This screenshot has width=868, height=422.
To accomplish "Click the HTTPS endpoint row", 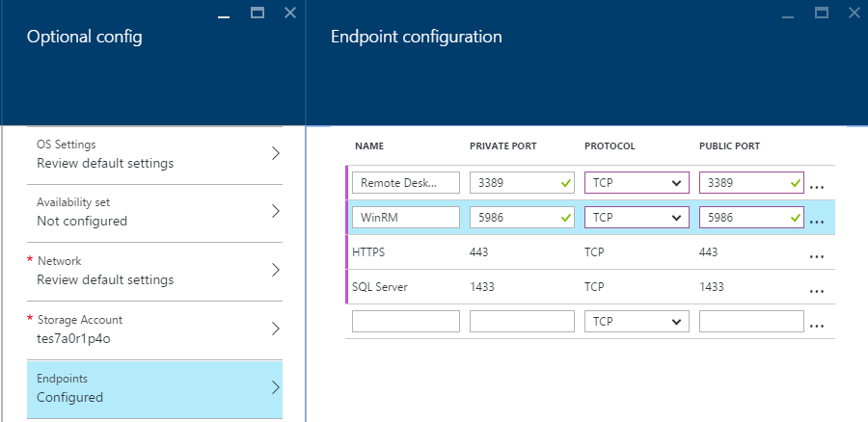I will click(579, 252).
